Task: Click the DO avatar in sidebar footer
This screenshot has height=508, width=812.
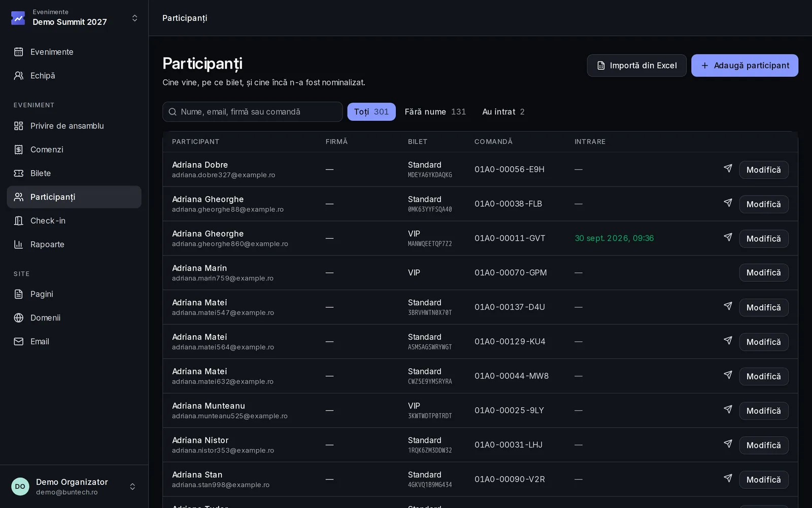Action: coord(20,487)
